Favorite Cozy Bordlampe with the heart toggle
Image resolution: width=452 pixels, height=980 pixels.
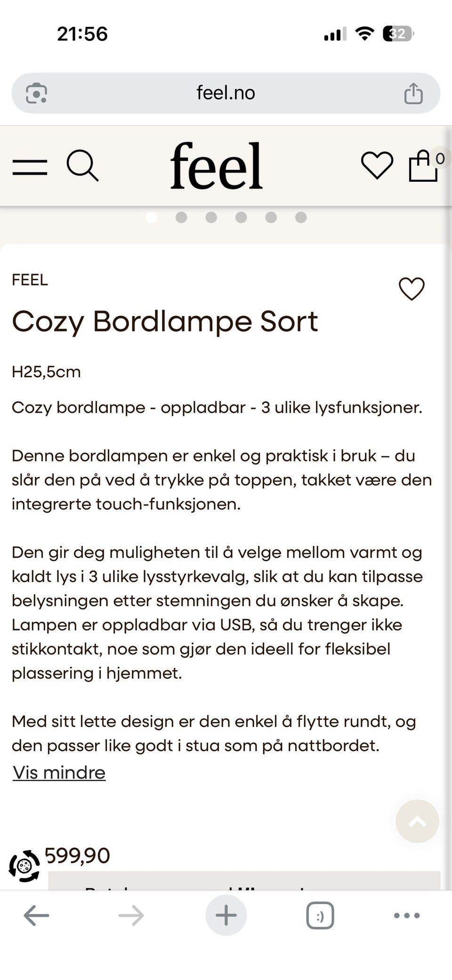click(x=412, y=288)
